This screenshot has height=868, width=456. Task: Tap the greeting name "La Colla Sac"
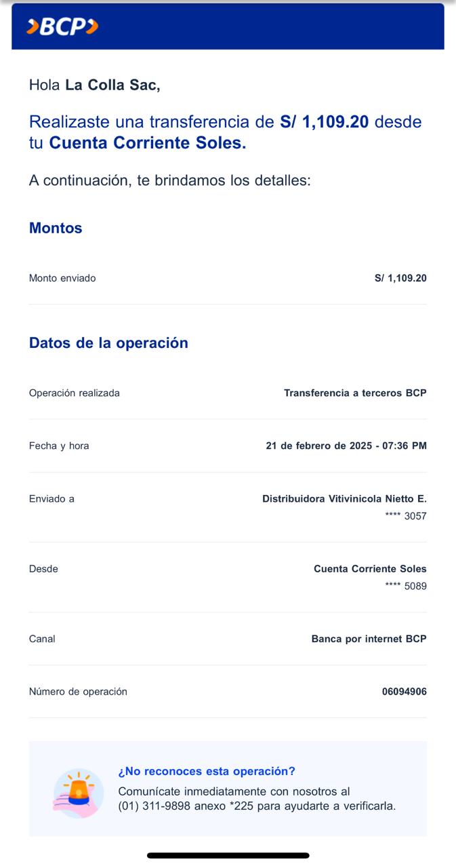coord(111,85)
